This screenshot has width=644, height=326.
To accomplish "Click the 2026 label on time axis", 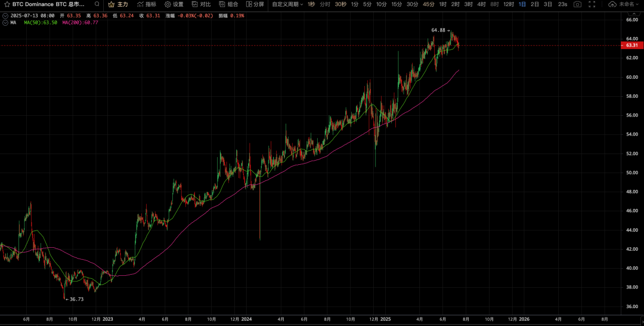I will tap(525, 319).
